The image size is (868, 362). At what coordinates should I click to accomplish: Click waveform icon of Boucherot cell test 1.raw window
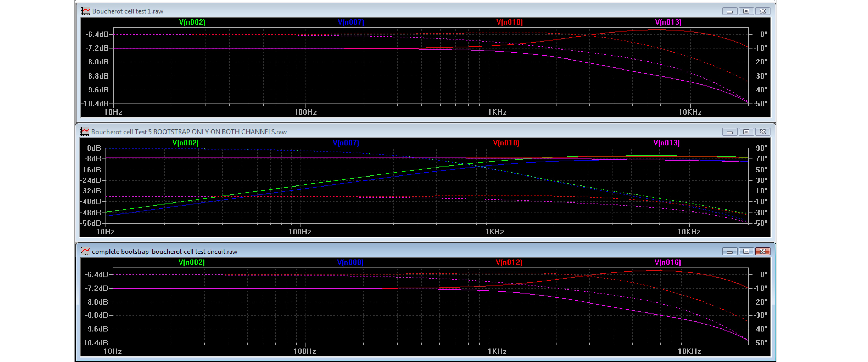coord(86,11)
